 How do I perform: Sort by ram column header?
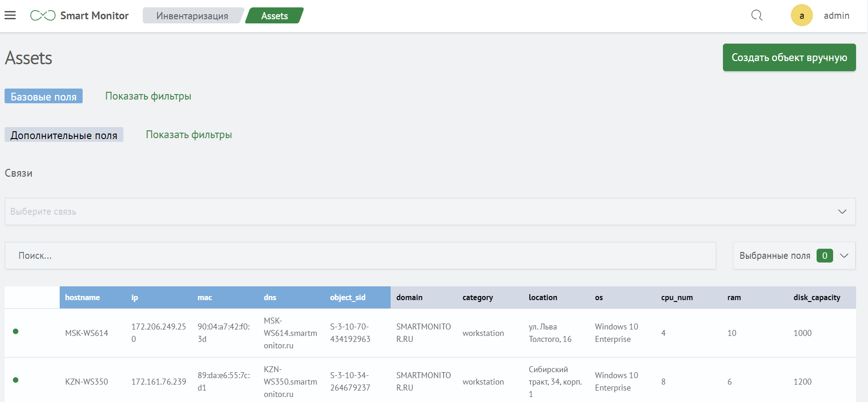(x=734, y=297)
